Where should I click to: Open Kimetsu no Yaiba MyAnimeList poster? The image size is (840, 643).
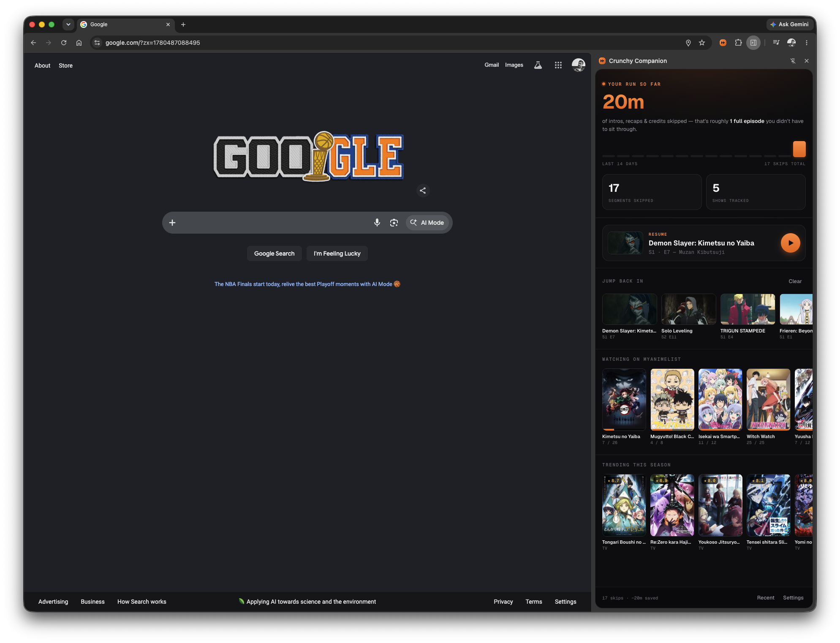[624, 399]
